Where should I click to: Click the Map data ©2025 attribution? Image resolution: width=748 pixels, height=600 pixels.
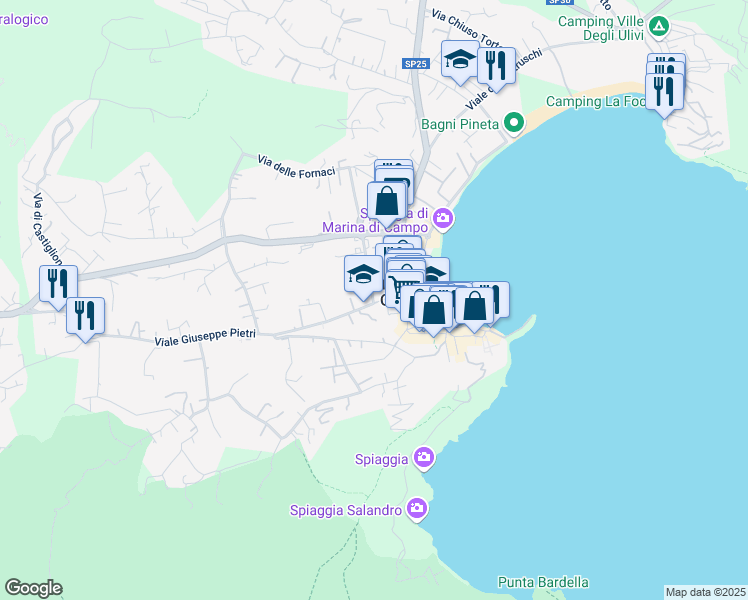pos(706,592)
